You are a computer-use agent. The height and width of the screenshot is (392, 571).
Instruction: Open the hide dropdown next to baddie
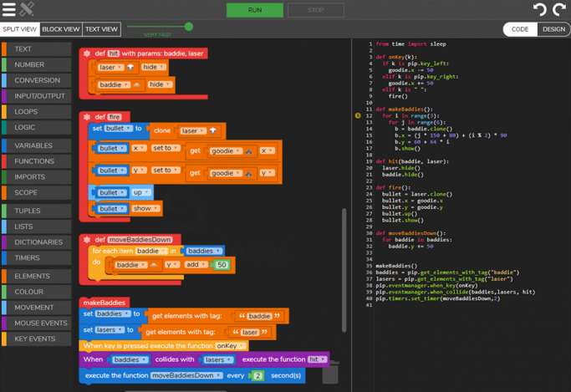click(x=161, y=84)
